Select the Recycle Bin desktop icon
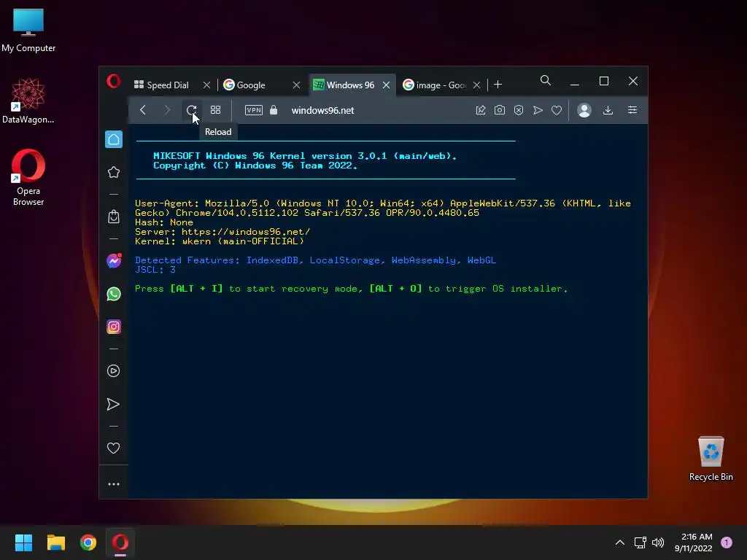 pos(711,459)
